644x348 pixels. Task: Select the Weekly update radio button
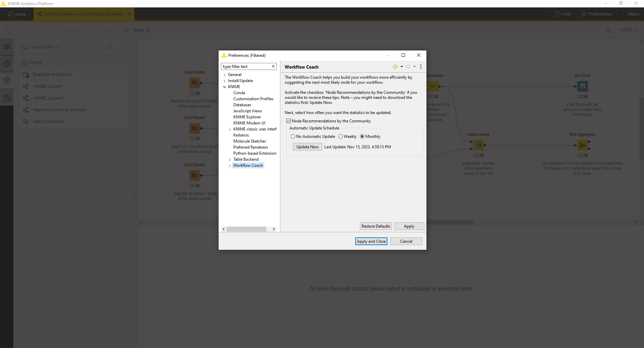[x=340, y=137]
